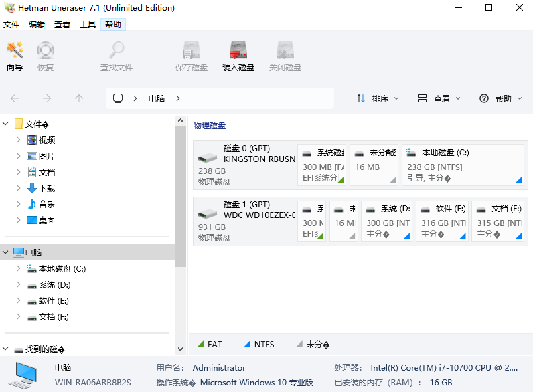Expand the 图片 tree node
533x392 pixels.
coord(19,156)
